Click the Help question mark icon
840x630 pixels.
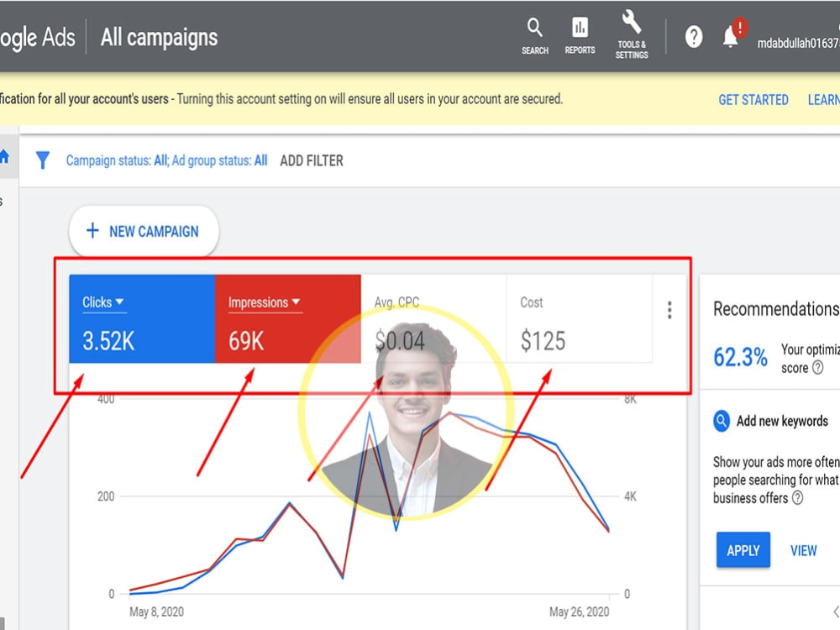click(693, 37)
